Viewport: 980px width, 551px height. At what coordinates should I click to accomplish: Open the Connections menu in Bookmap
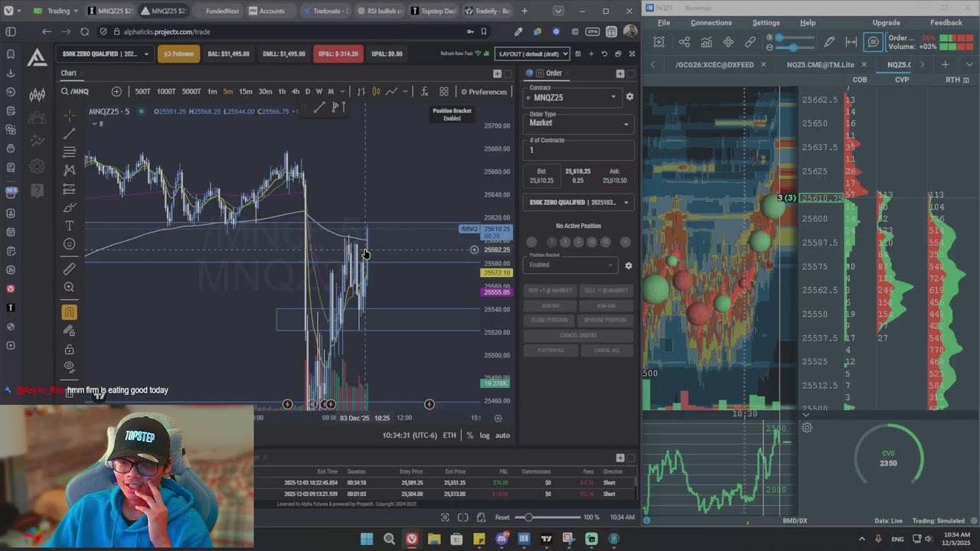pyautogui.click(x=711, y=23)
